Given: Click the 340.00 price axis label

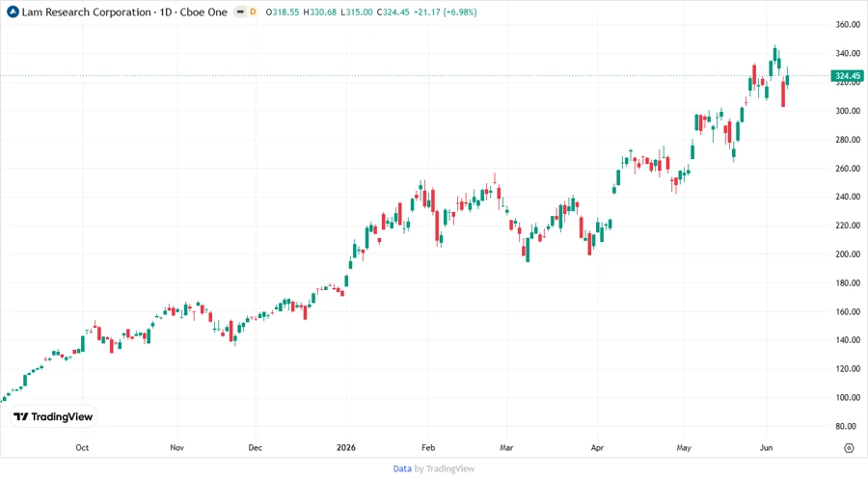Looking at the screenshot, I should [848, 53].
